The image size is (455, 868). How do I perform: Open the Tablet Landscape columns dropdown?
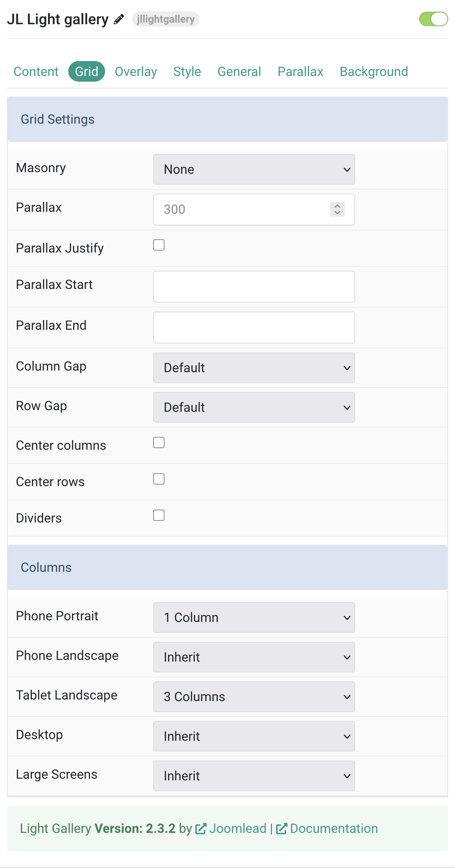point(254,697)
